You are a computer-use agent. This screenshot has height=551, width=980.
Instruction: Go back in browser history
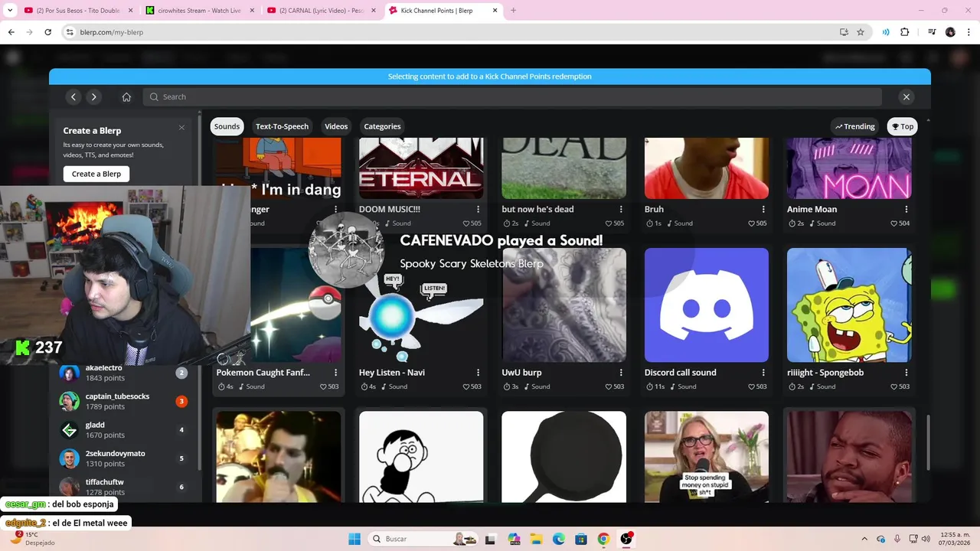(11, 32)
